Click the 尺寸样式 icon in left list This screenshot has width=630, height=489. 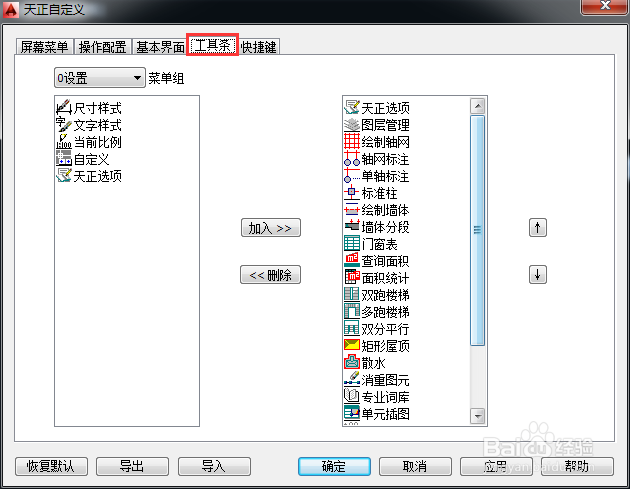63,108
